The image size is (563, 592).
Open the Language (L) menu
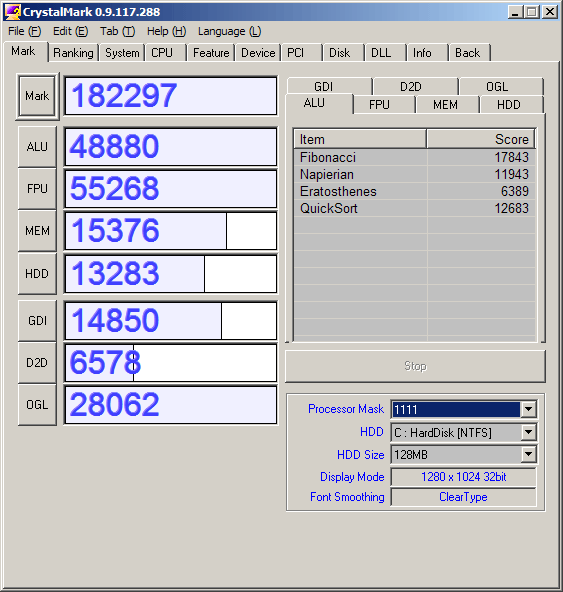[229, 31]
